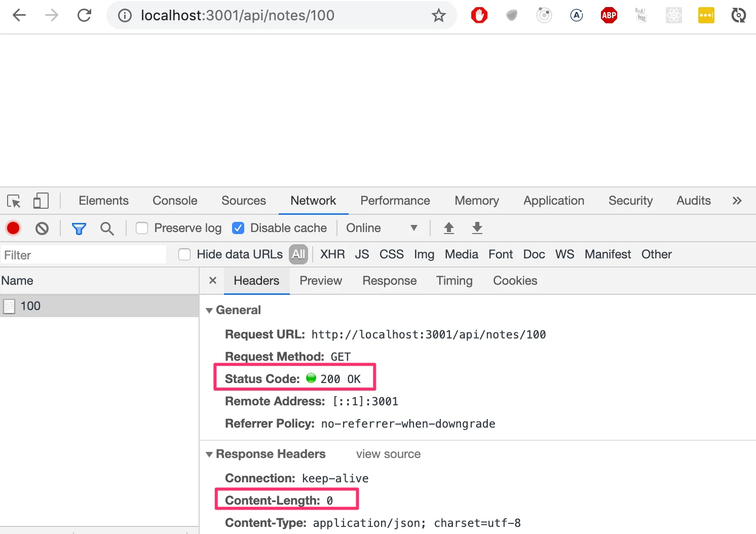Open the Application panel tab

click(x=554, y=201)
